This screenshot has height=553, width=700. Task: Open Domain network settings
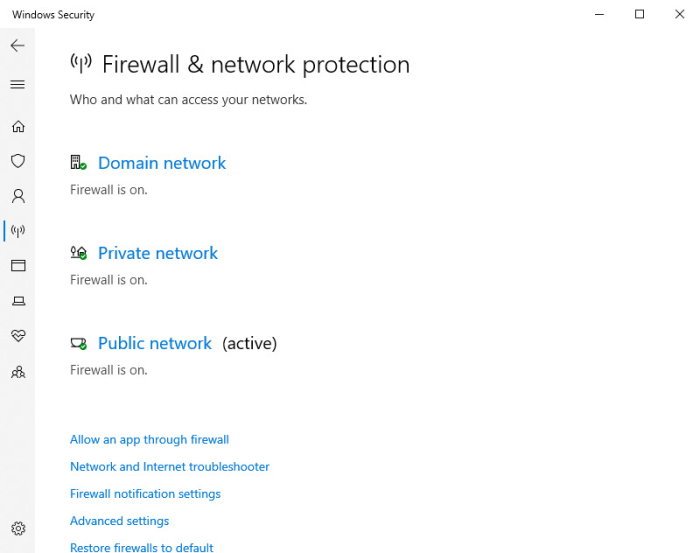pyautogui.click(x=162, y=163)
